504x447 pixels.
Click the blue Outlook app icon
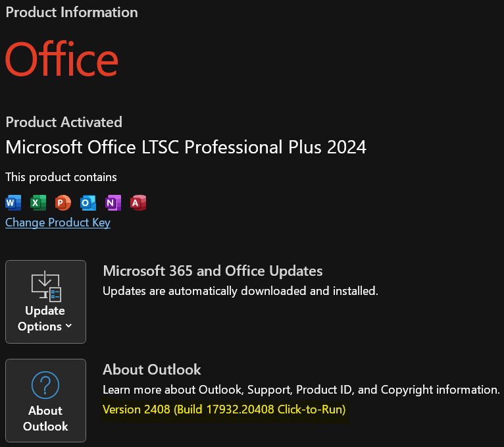88,203
